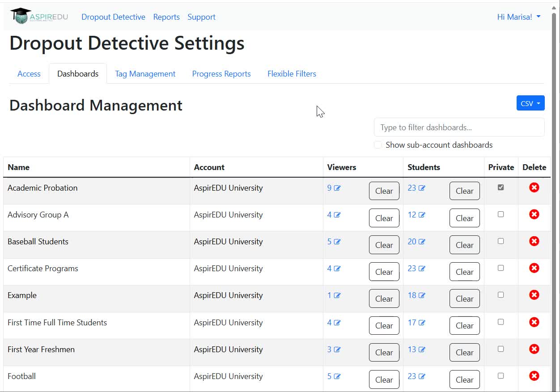Delete the Example dashboard
This screenshot has width=560, height=392.
tap(534, 295)
